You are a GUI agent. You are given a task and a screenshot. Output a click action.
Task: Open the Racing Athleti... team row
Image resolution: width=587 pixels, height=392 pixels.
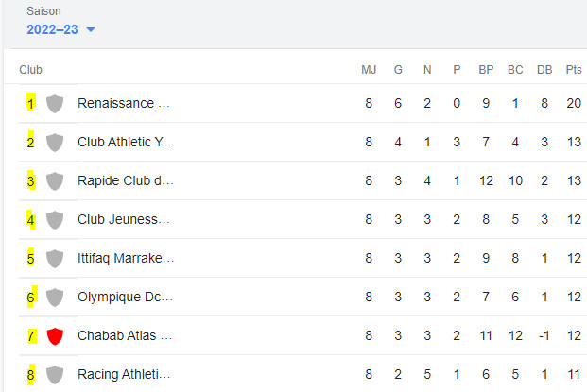click(124, 374)
